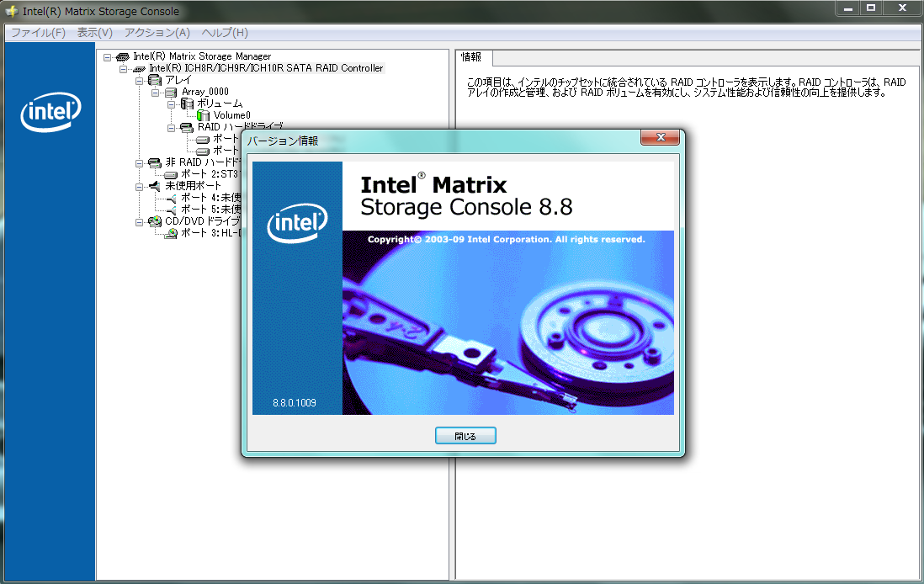The image size is (924, 584).
Task: Click the SATA RAID Controller chip icon
Action: pyautogui.click(x=139, y=69)
